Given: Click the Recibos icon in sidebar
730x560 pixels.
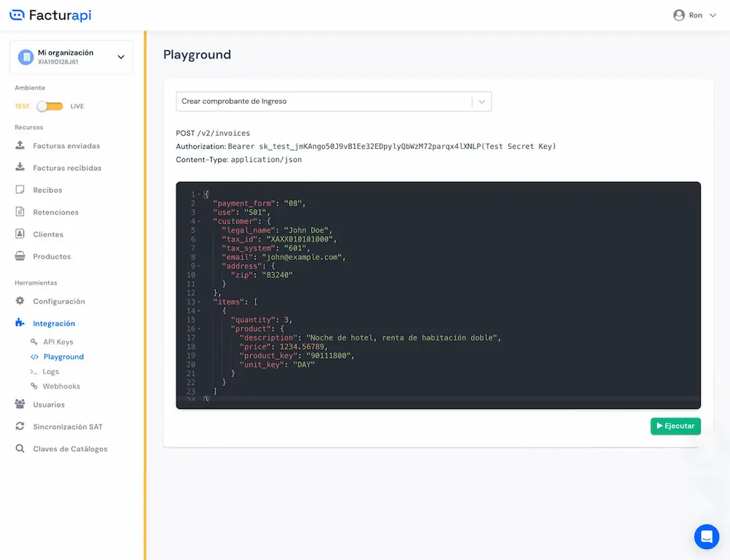Looking at the screenshot, I should point(20,190).
